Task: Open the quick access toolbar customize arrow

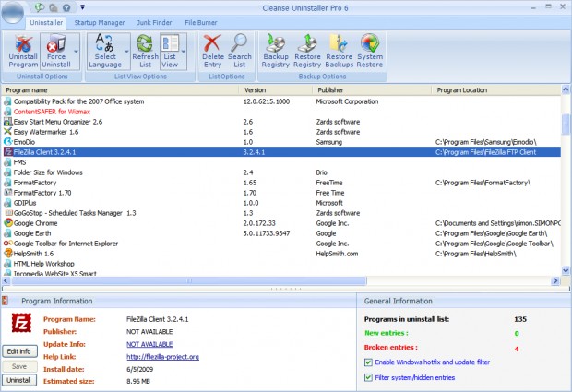Action: coord(82,7)
